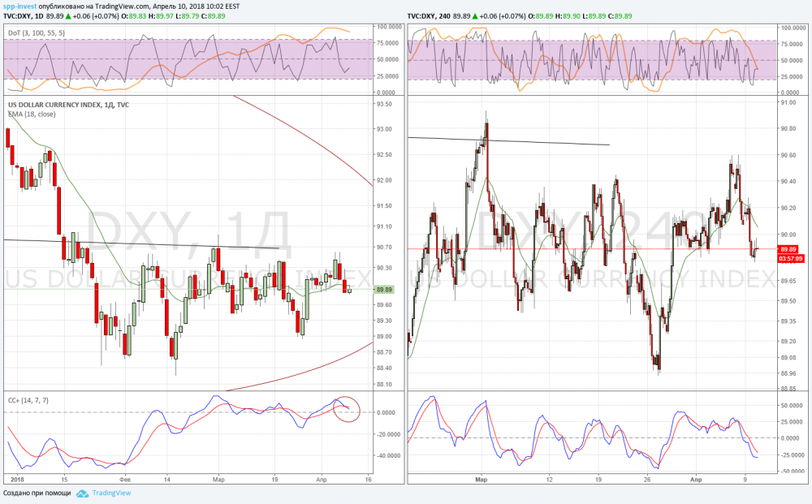Screen dimensions: 812x504
Task: Click the 93.50 price axis value
Action: click(x=384, y=104)
